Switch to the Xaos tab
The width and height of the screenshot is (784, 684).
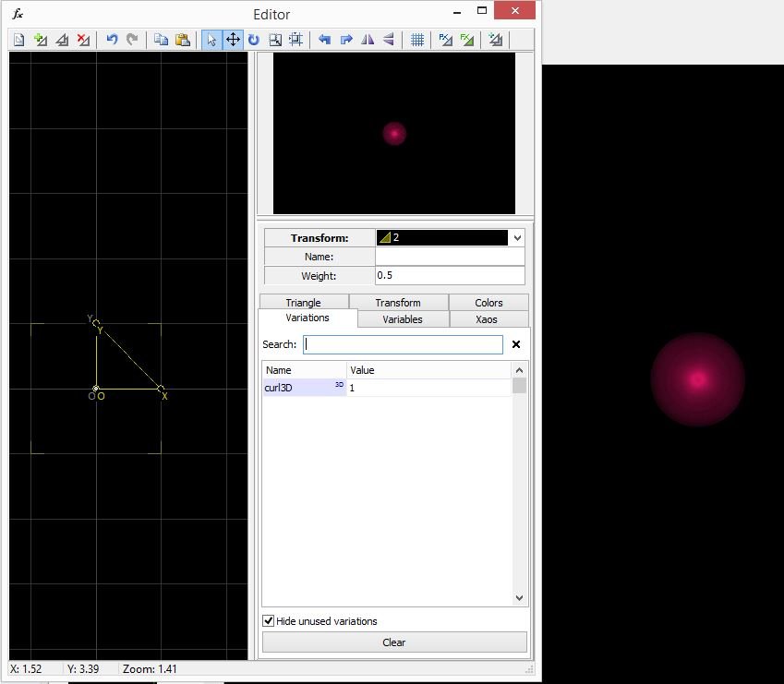tap(487, 319)
